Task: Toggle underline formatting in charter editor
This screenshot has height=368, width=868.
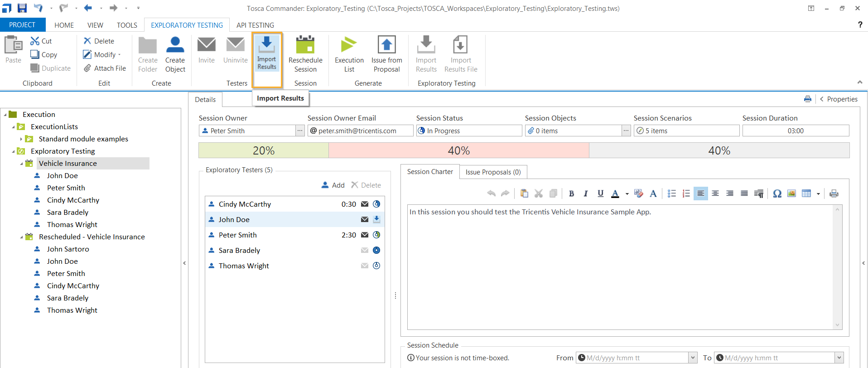Action: click(x=600, y=194)
